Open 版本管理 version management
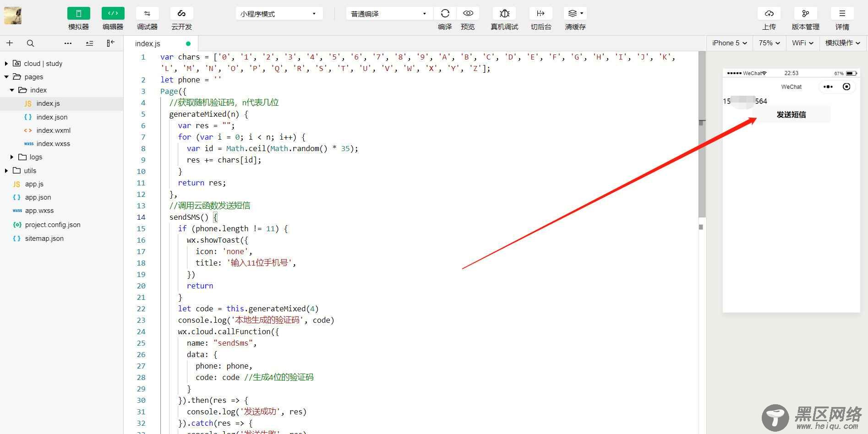Image resolution: width=868 pixels, height=434 pixels. coord(805,14)
